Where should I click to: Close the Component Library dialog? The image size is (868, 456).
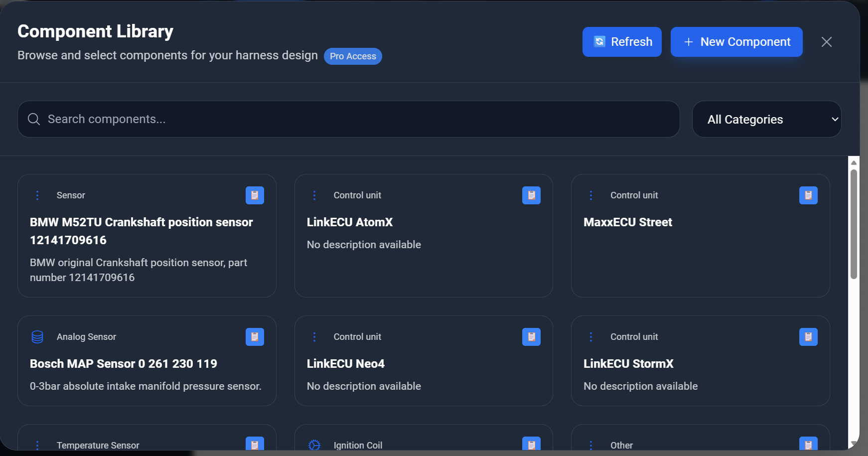(827, 42)
